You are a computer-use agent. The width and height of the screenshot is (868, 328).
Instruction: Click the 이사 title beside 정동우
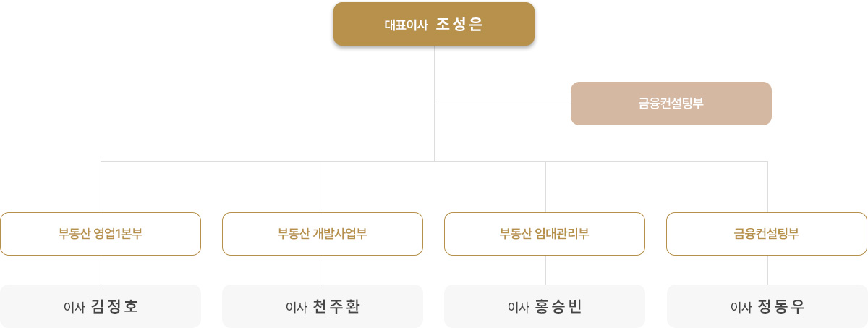pyautogui.click(x=741, y=307)
